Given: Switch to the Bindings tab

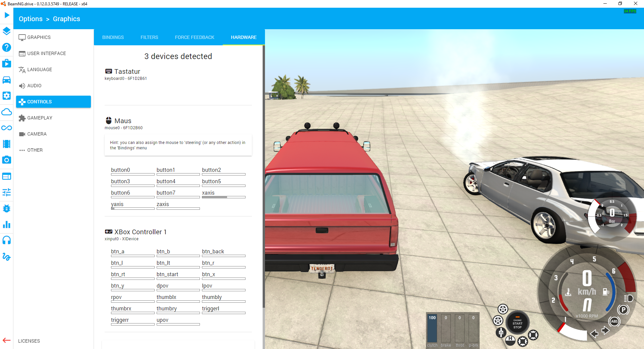Looking at the screenshot, I should (x=113, y=37).
